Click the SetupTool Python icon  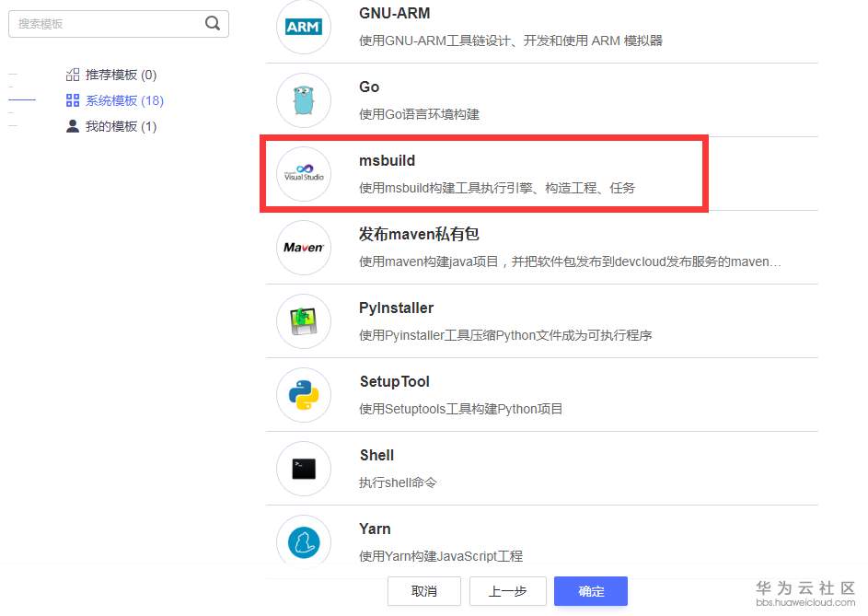tap(304, 395)
